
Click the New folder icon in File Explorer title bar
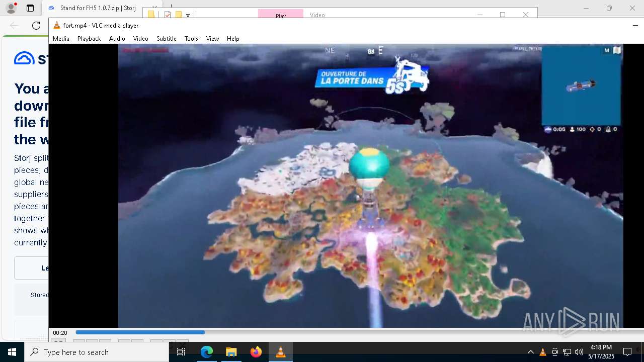(x=178, y=15)
